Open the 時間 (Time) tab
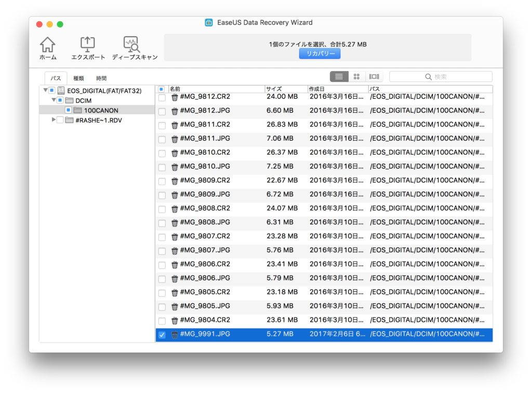Image resolution: width=532 pixels, height=394 pixels. click(101, 78)
